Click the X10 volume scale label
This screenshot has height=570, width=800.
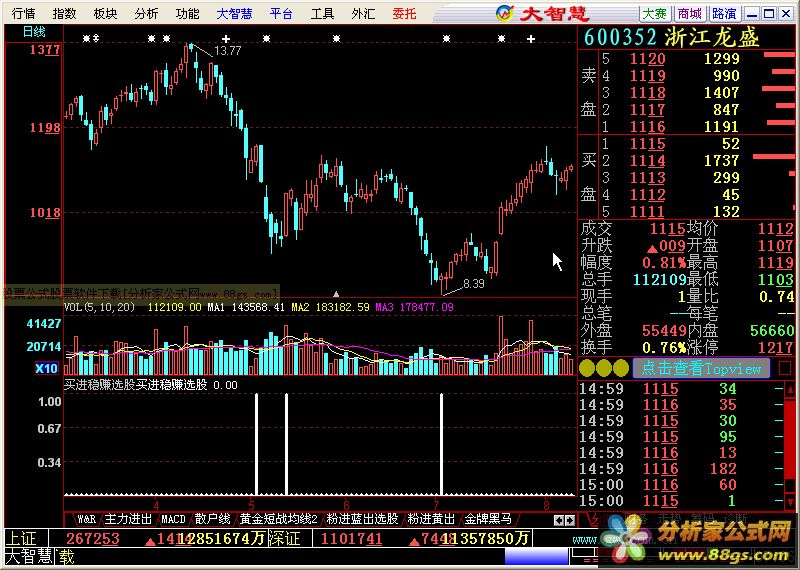coord(46,368)
